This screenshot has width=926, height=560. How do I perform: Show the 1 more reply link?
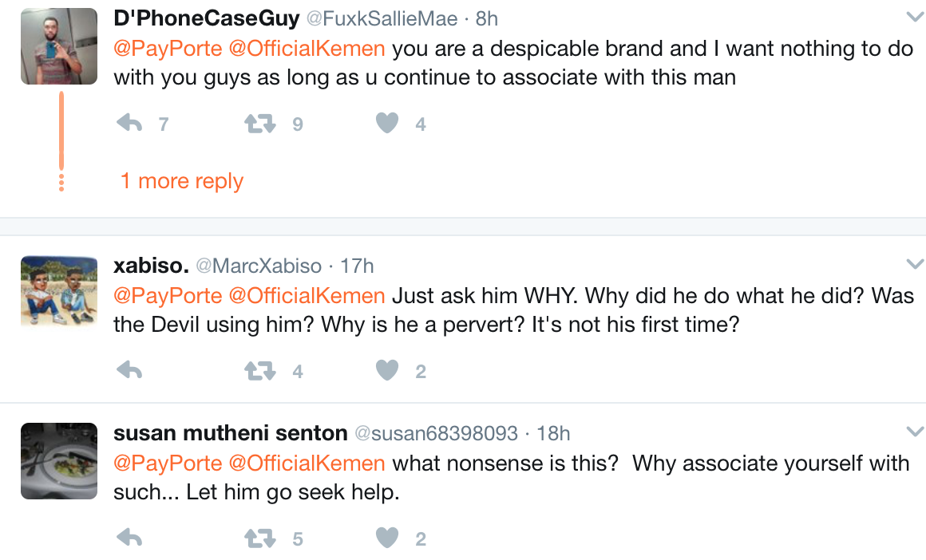pyautogui.click(x=181, y=181)
